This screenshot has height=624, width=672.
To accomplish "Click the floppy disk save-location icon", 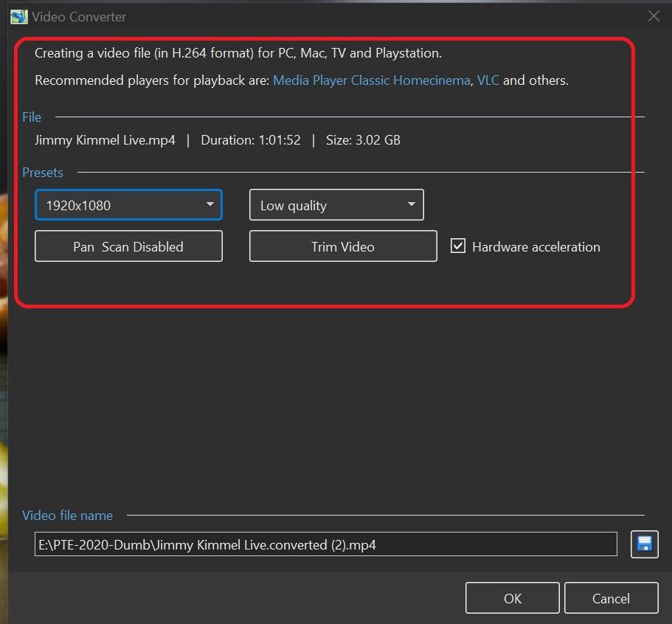I will tap(644, 544).
